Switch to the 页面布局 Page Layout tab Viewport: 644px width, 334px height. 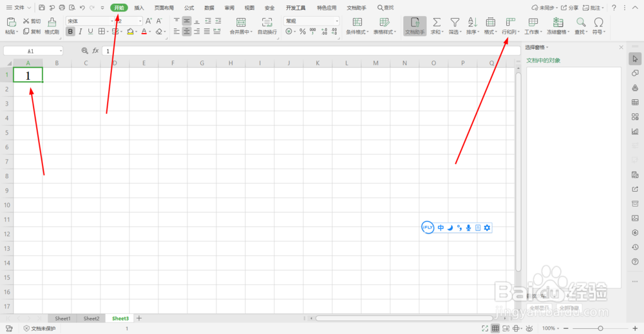[164, 8]
